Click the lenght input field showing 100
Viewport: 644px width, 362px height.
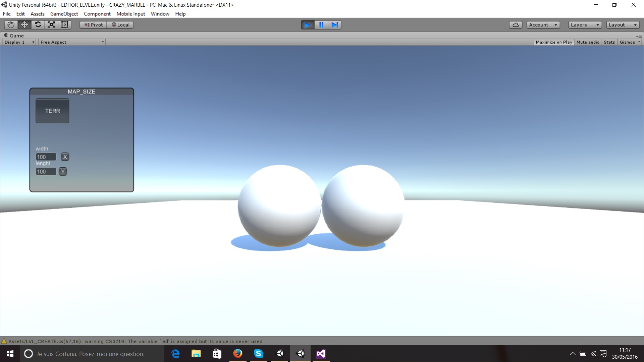tap(46, 172)
